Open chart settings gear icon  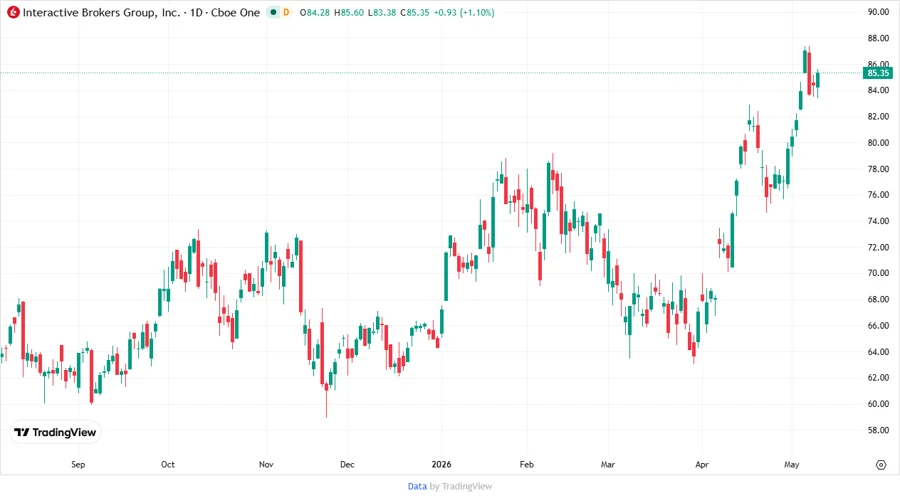coord(881,465)
